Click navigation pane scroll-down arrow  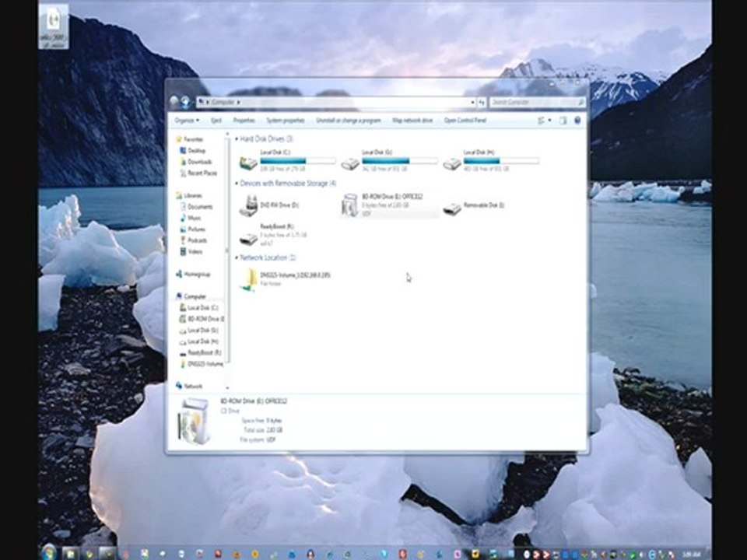227,387
